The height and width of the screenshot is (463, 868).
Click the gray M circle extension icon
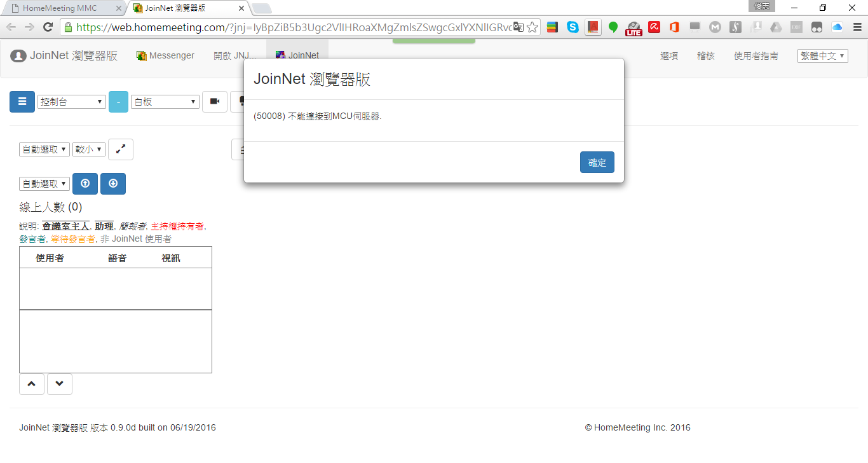click(x=715, y=27)
